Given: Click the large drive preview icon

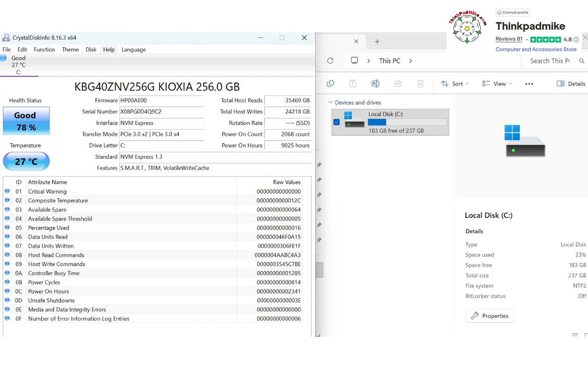Looking at the screenshot, I should (x=525, y=141).
